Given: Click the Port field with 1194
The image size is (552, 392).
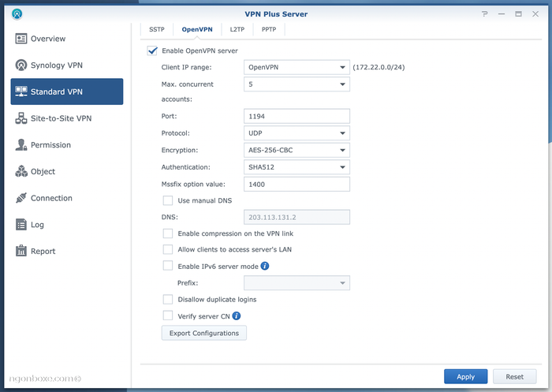Looking at the screenshot, I should (x=297, y=116).
